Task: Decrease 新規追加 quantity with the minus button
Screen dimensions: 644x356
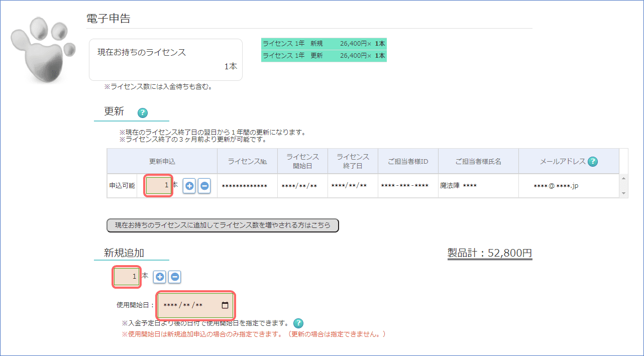Action: coord(174,277)
